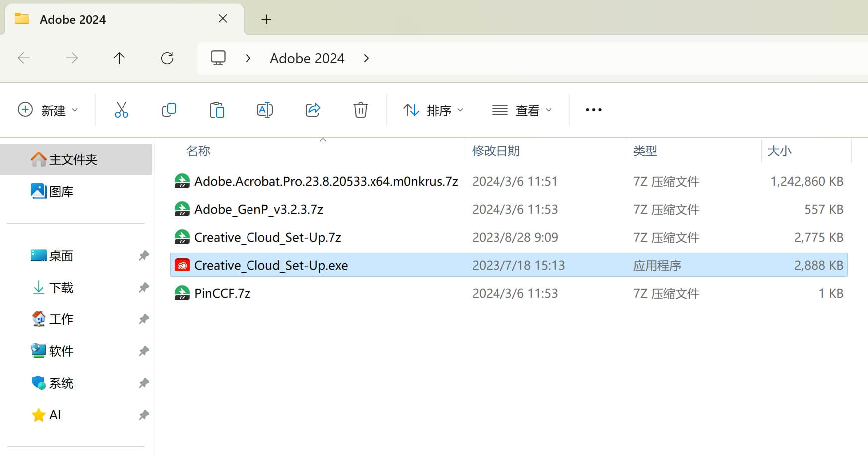
Task: Select Adobe.Acrobat.Pro.23.8.20533.x64.m0nkrus.7z file
Action: click(509, 181)
